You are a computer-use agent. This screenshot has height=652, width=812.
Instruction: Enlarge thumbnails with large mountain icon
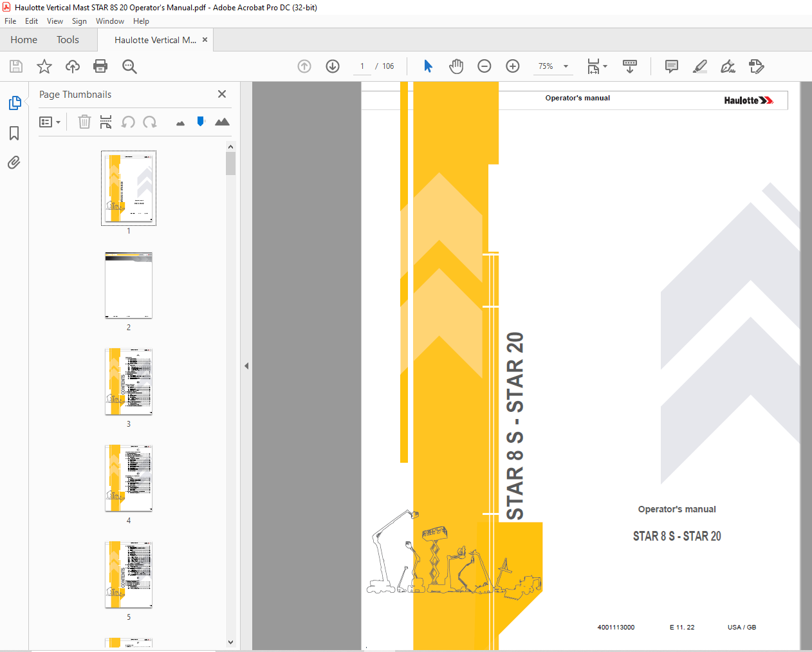pyautogui.click(x=222, y=122)
